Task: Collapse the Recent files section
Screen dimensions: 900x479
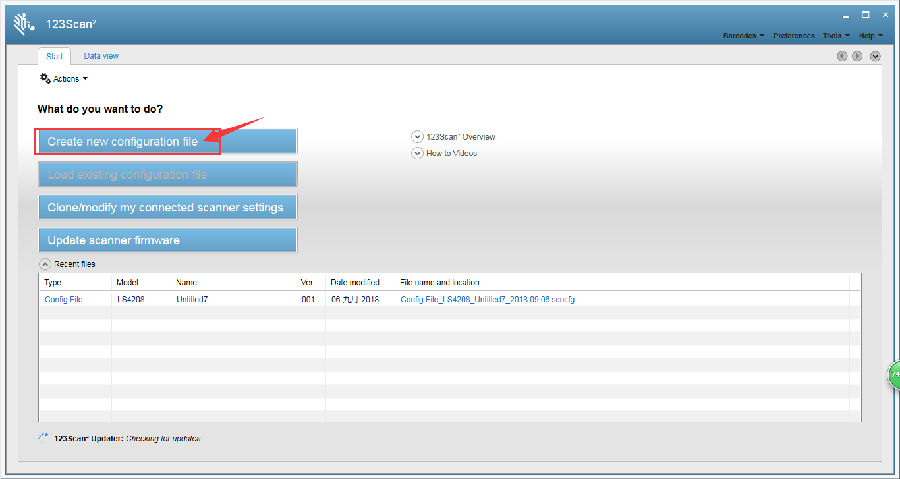Action: [x=44, y=264]
